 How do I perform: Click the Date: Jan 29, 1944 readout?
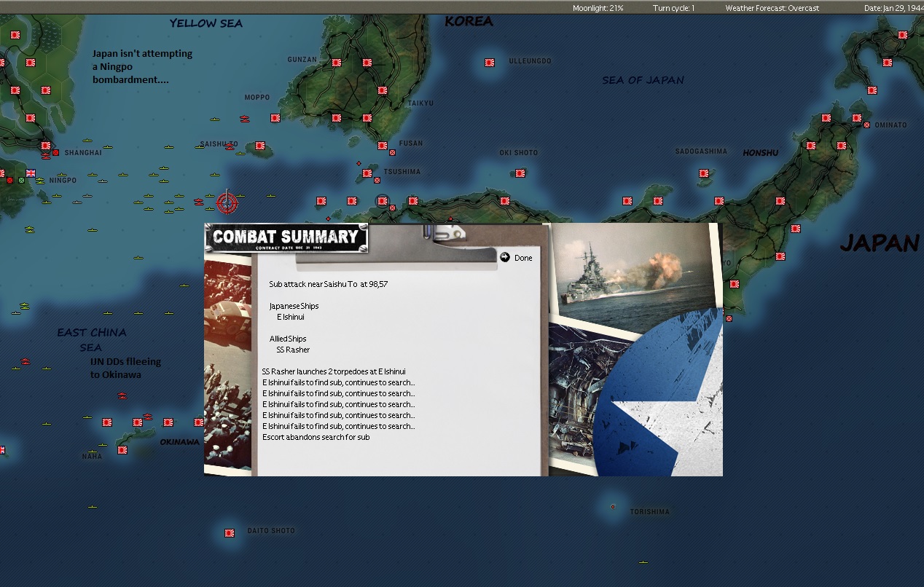click(x=893, y=8)
